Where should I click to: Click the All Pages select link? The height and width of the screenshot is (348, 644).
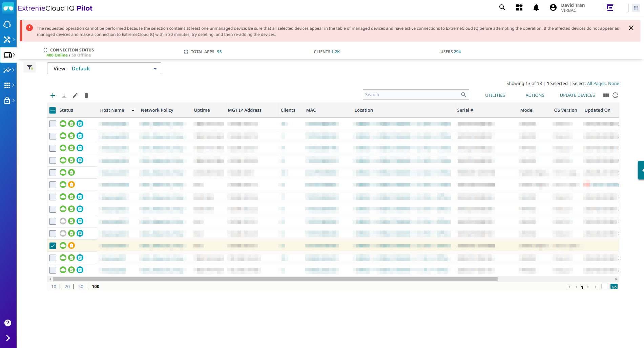596,84
